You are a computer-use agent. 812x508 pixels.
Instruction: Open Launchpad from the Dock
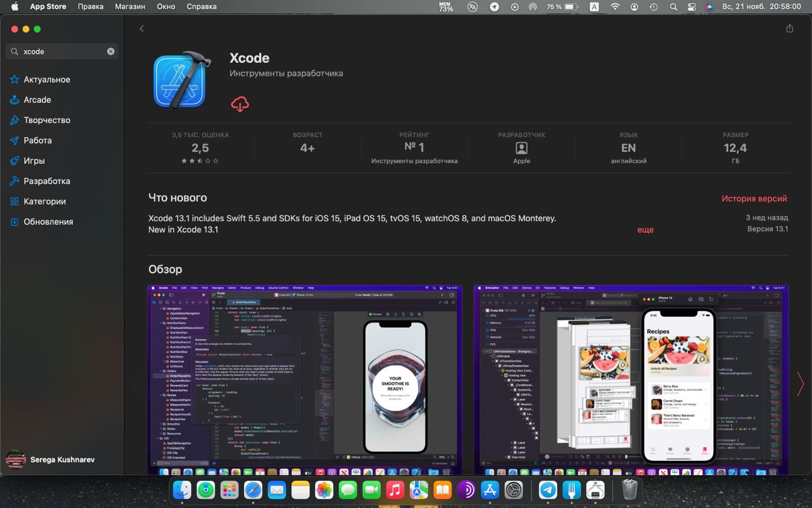[x=229, y=490]
